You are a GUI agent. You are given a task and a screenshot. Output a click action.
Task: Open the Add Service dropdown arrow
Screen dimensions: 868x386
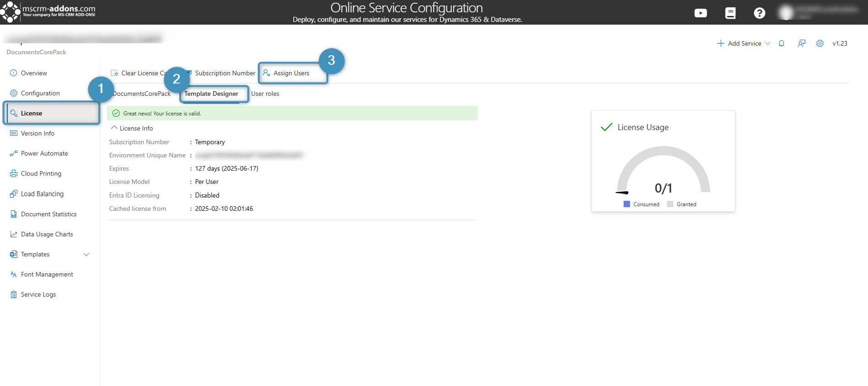[767, 43]
